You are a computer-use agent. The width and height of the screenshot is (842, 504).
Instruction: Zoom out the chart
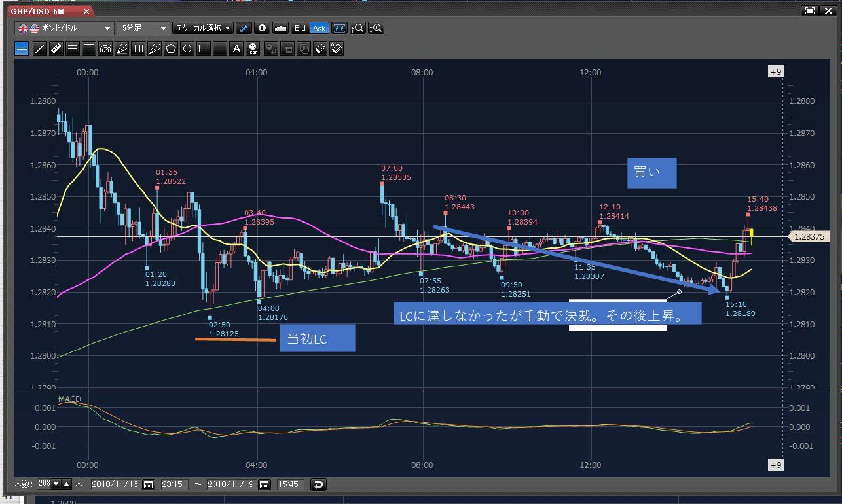pyautogui.click(x=358, y=28)
